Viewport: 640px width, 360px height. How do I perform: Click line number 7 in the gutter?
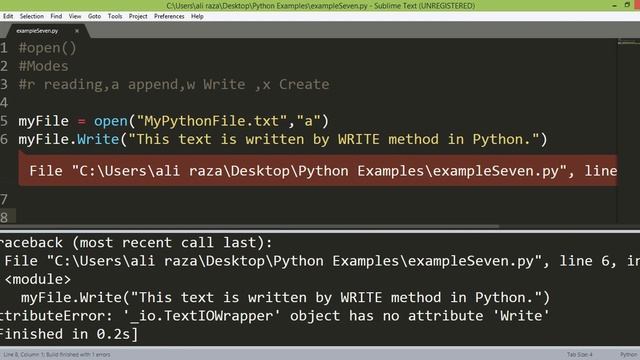[4, 200]
